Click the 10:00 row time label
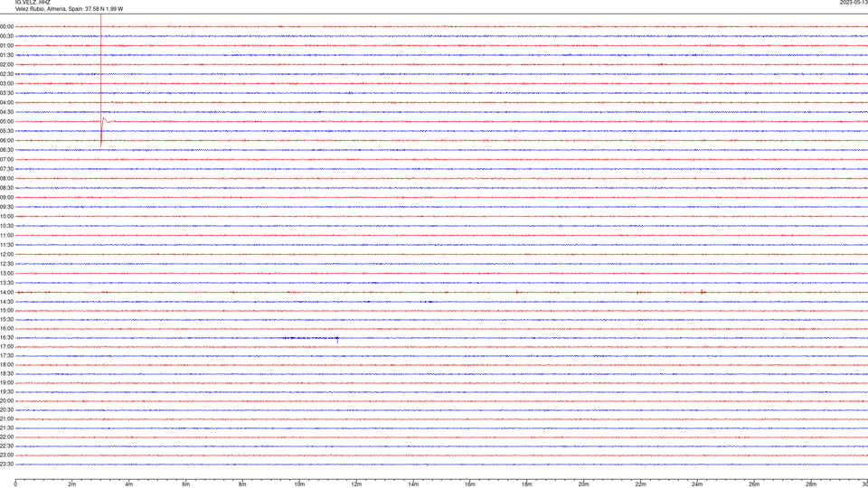 pyautogui.click(x=6, y=216)
